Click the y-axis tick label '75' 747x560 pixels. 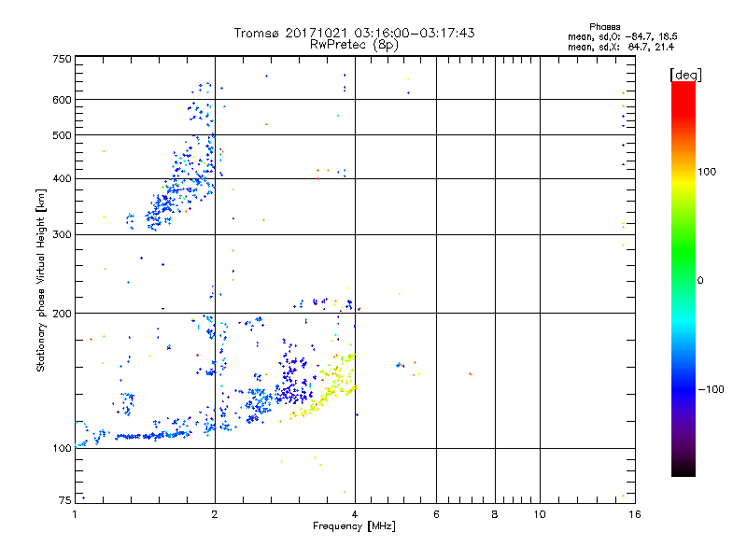click(65, 500)
